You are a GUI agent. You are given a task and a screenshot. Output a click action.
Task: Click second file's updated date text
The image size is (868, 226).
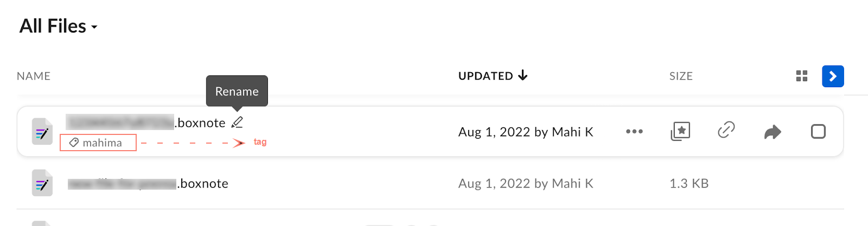coord(526,184)
